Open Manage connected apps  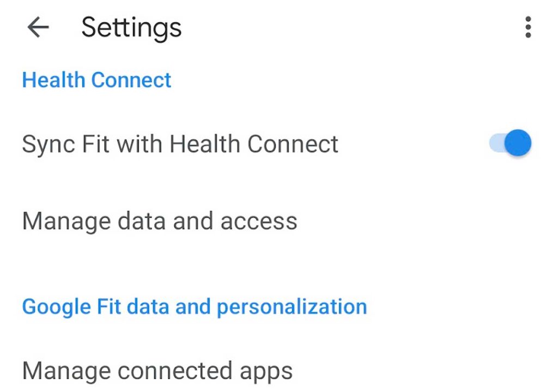[157, 371]
